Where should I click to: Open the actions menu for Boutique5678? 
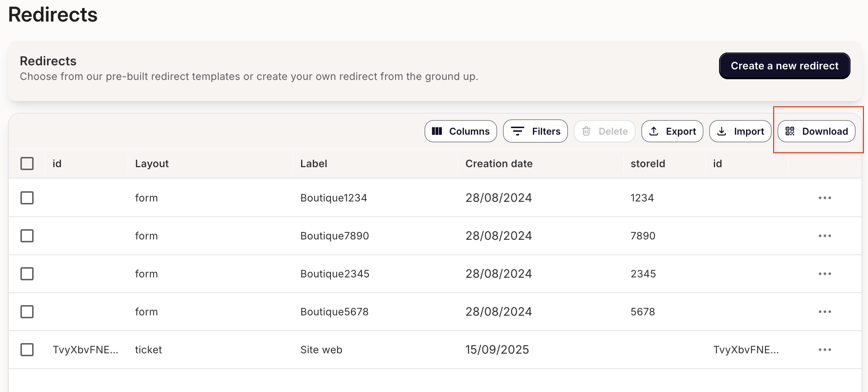click(825, 311)
